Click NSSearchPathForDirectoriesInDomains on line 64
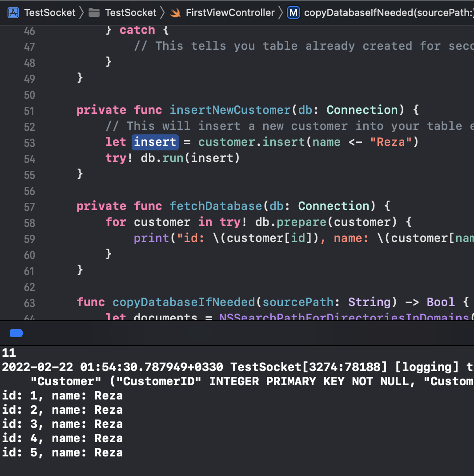The image size is (474, 476). click(344, 317)
